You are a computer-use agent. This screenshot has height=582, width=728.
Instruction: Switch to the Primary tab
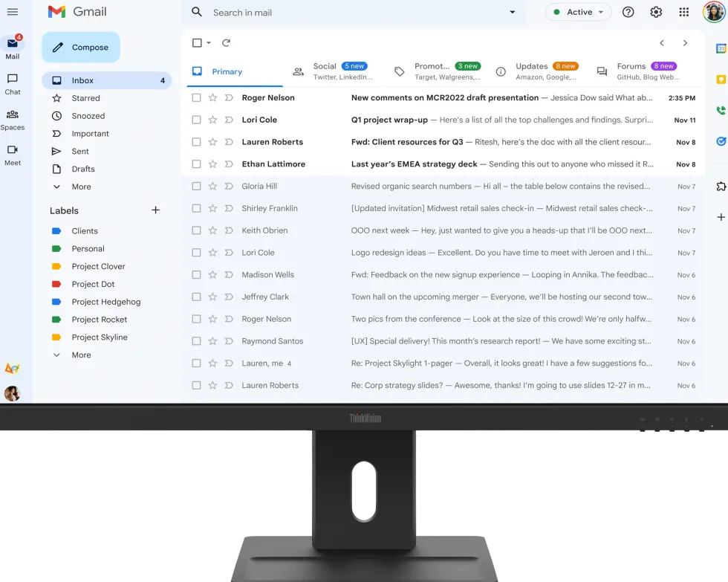pos(235,71)
